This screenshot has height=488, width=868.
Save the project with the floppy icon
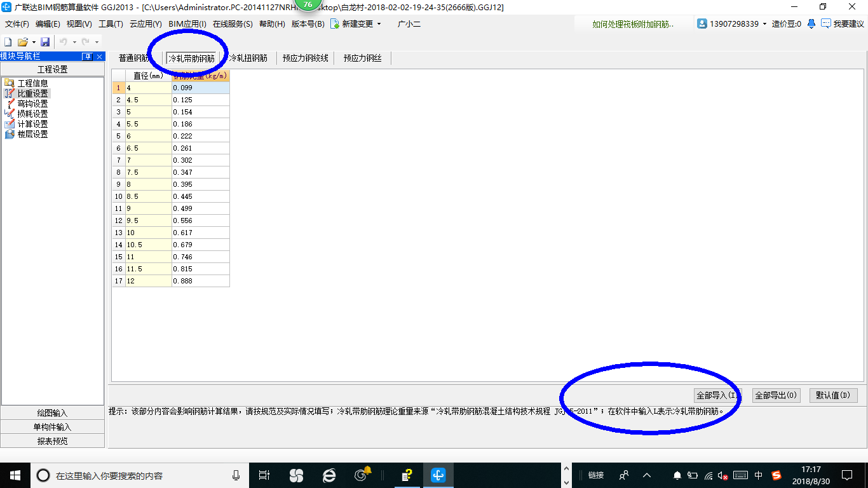point(45,42)
